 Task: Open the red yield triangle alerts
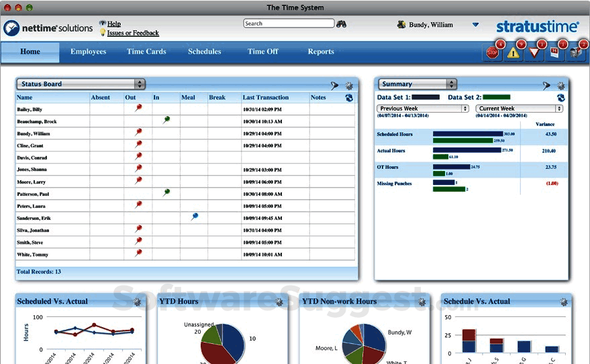(534, 52)
